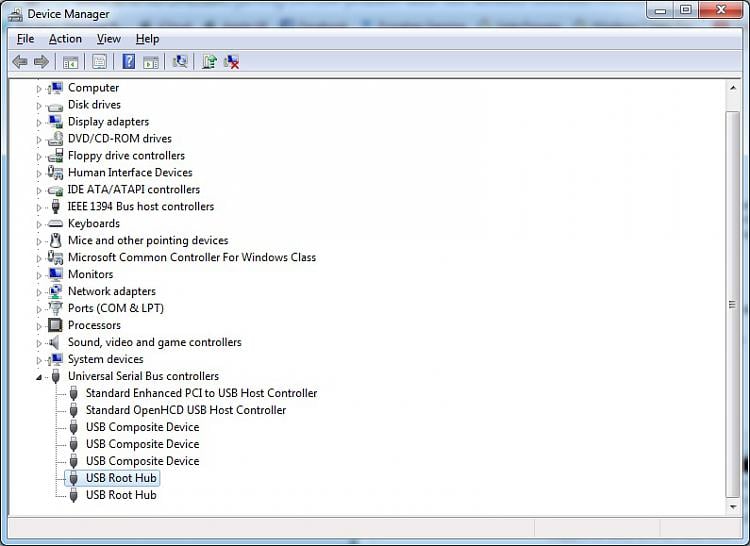
Task: Click the System devices icon
Action: point(55,359)
